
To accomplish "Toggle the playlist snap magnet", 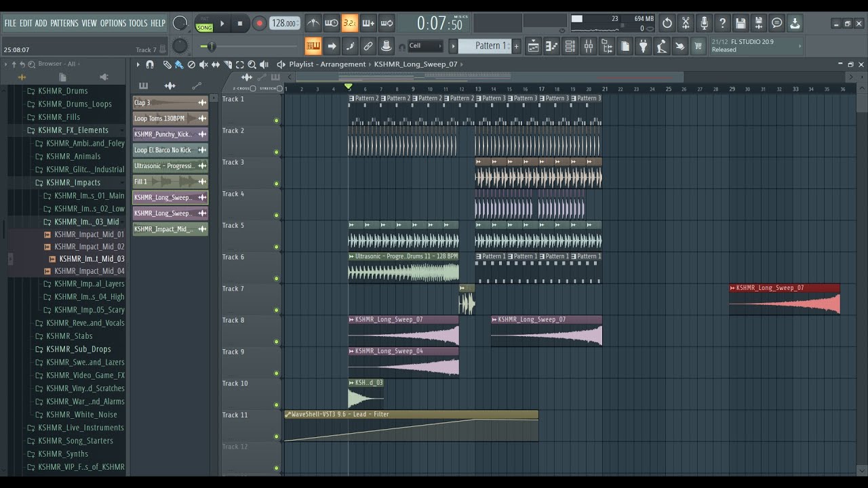I will click(x=150, y=64).
